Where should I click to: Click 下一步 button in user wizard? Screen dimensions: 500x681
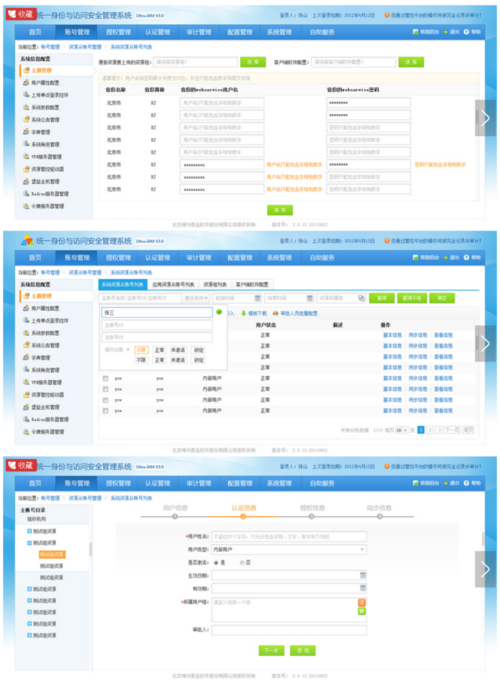(272, 651)
